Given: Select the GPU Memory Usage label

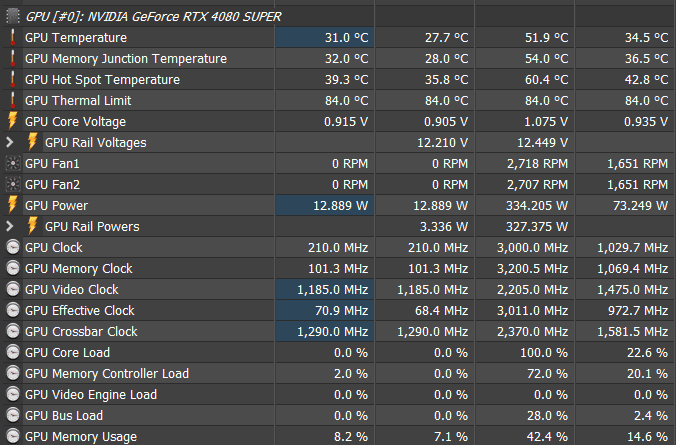Looking at the screenshot, I should 81,437.
